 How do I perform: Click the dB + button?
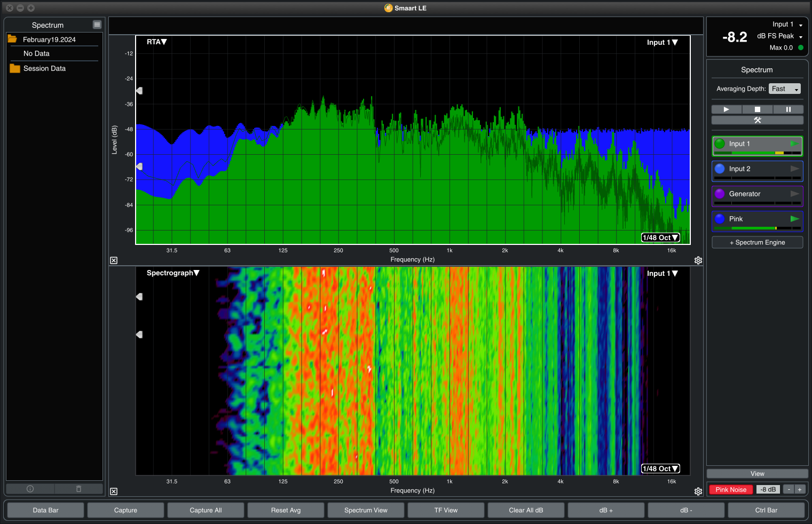coord(606,510)
